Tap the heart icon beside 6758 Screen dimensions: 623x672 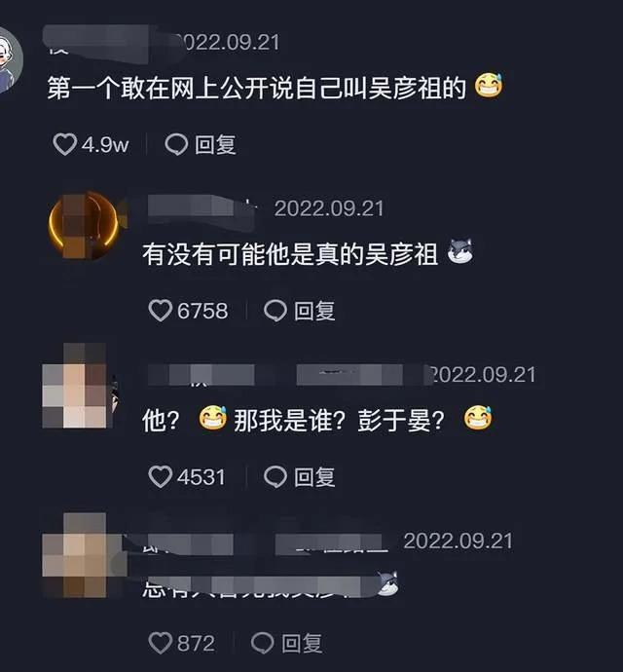161,311
